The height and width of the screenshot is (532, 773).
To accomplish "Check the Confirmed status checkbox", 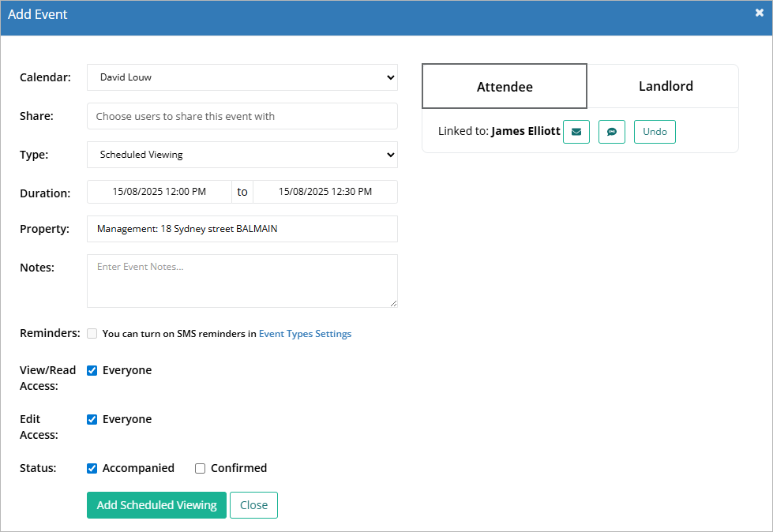I will tap(200, 468).
